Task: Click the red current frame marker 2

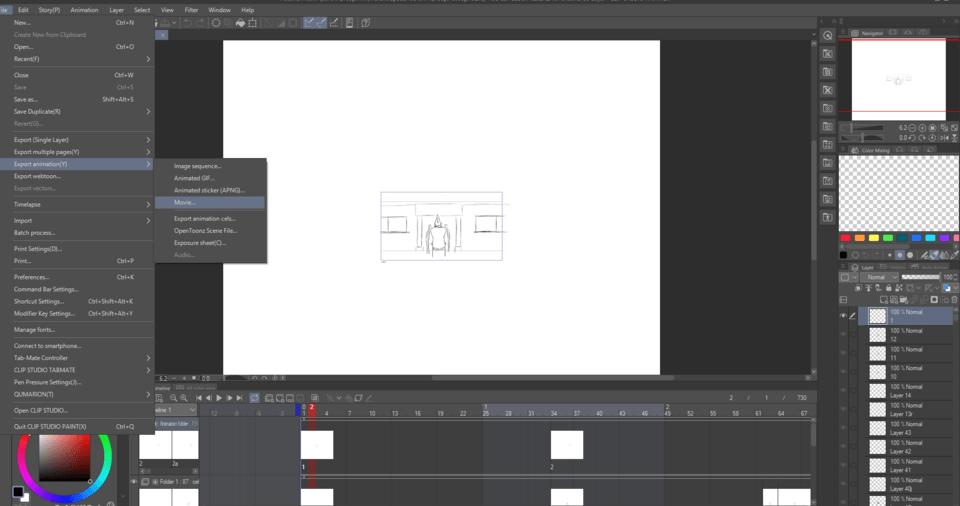Action: [x=312, y=407]
